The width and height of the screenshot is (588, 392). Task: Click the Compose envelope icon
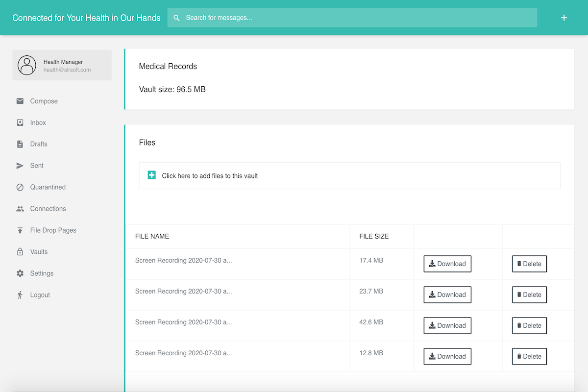(x=20, y=101)
